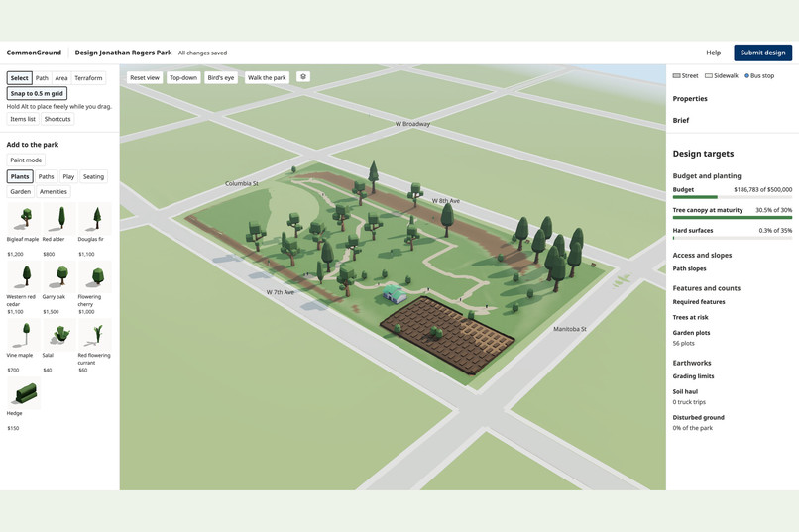The image size is (799, 532).
Task: Expand the Garden plots target
Action: tap(692, 333)
